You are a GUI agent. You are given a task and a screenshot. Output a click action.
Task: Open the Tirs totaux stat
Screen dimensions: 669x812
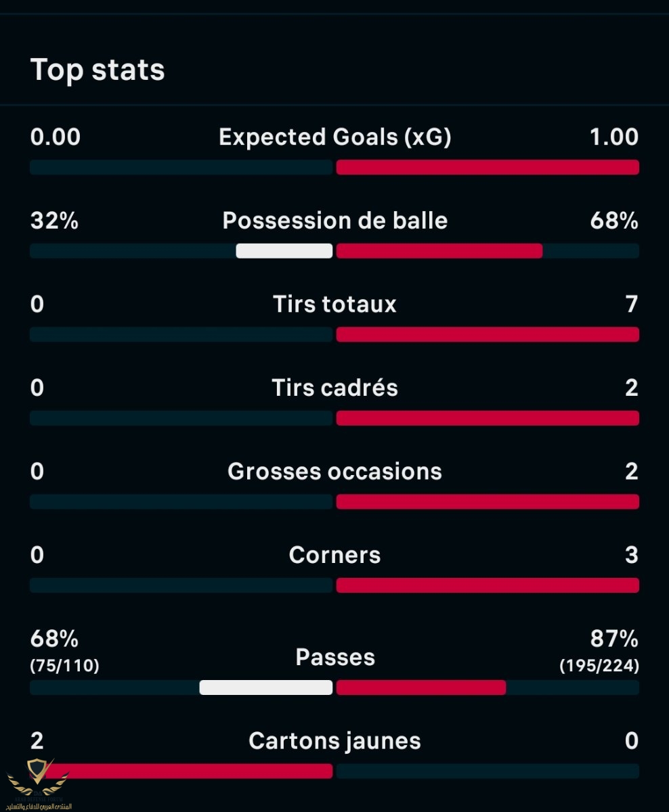(334, 304)
